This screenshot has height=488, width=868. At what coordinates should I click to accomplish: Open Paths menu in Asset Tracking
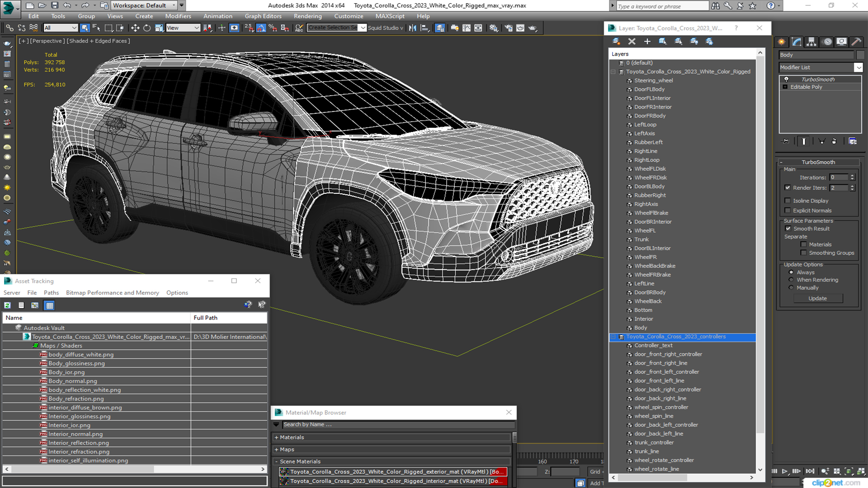click(51, 293)
